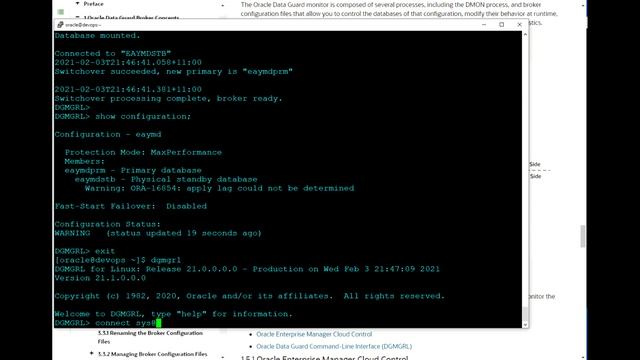Click the terminal scrollbar down arrow
640x360 pixels.
[525, 325]
